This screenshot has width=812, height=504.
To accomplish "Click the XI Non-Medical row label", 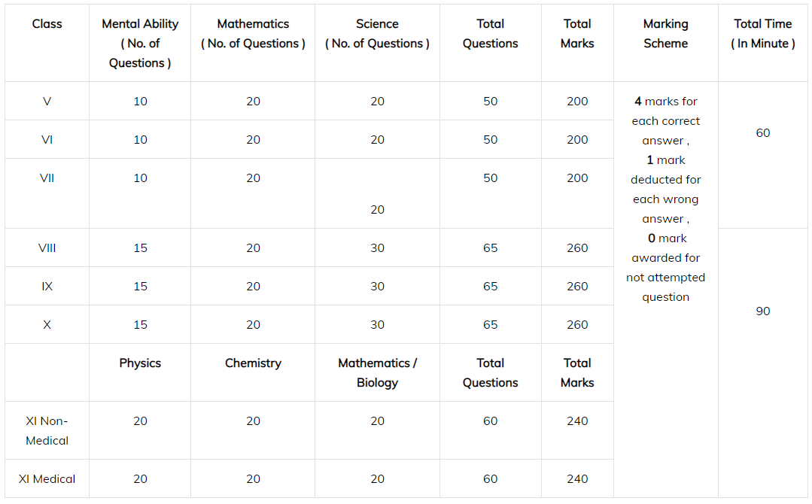I will pos(47,431).
